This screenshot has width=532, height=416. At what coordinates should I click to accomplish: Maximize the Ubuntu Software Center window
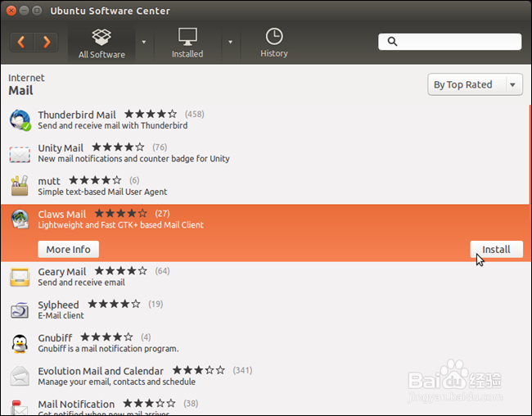[37, 11]
